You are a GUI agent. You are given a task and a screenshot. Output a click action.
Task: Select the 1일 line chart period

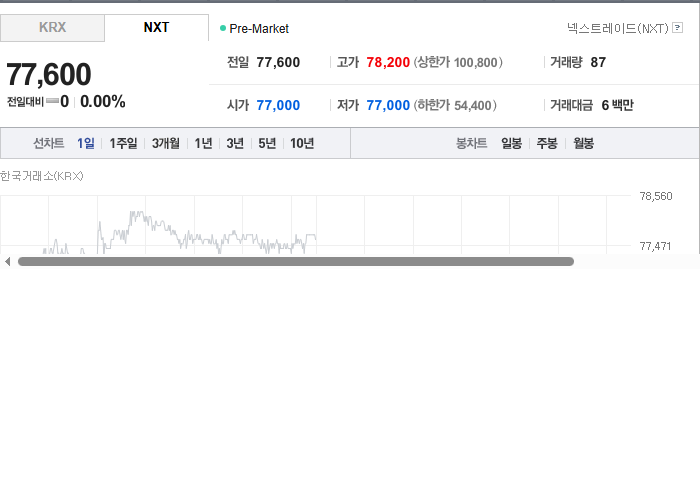point(85,143)
